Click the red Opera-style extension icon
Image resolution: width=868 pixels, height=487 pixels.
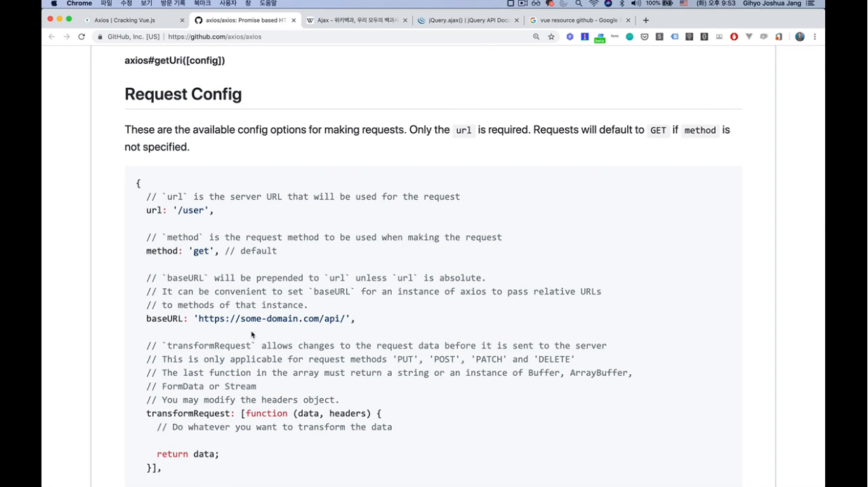734,37
